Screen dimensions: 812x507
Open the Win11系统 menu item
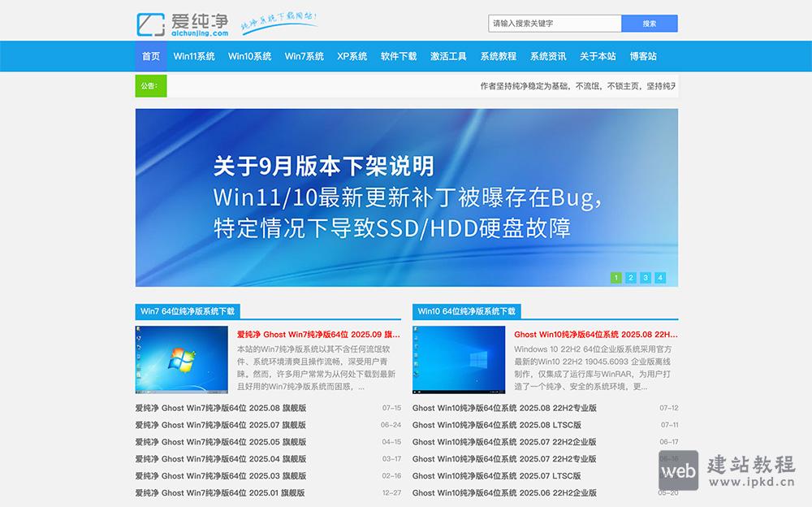coord(194,56)
